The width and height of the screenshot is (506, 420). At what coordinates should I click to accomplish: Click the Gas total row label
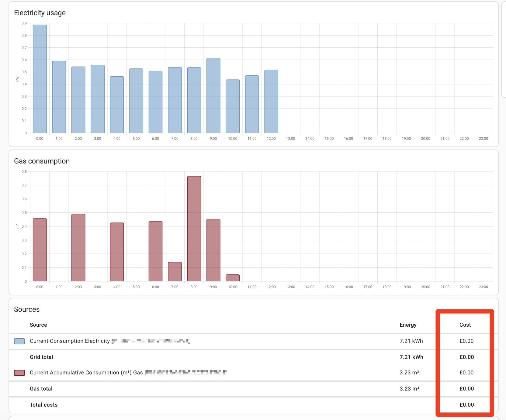click(41, 389)
